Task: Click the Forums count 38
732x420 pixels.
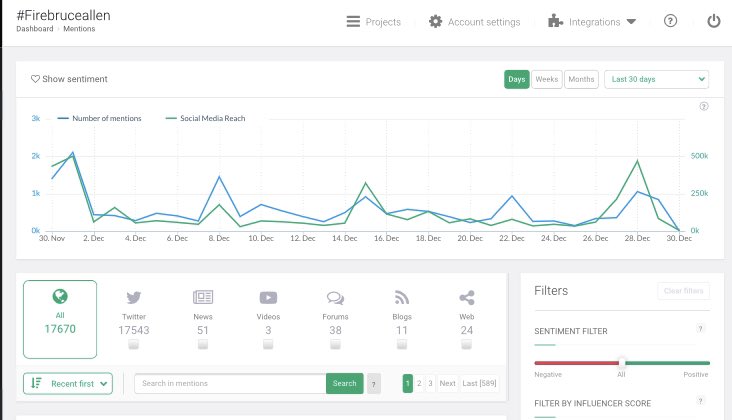Action: click(335, 330)
